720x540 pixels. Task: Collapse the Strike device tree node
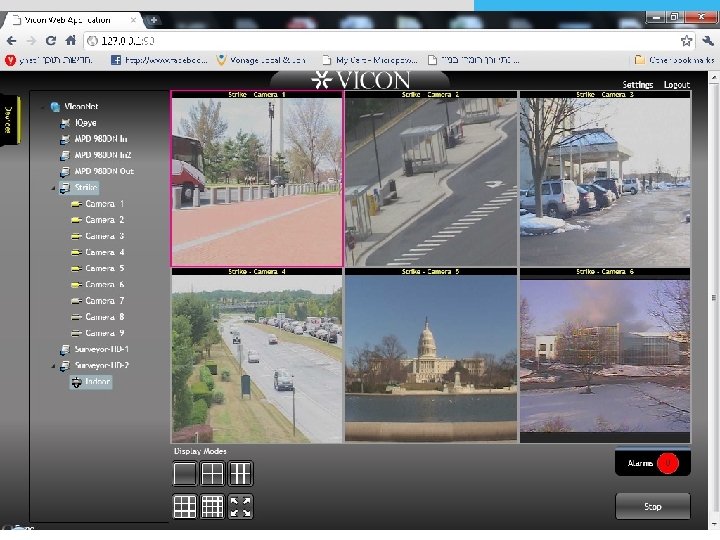coord(53,188)
